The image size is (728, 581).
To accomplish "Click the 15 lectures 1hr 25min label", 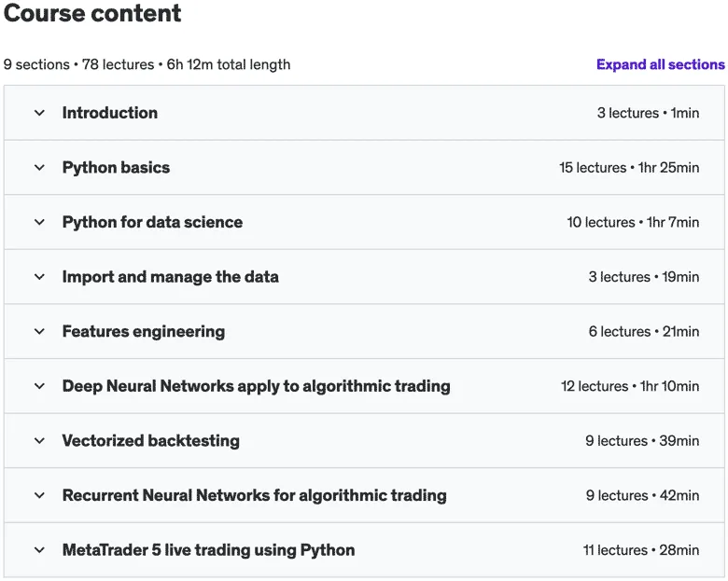I will [x=629, y=168].
